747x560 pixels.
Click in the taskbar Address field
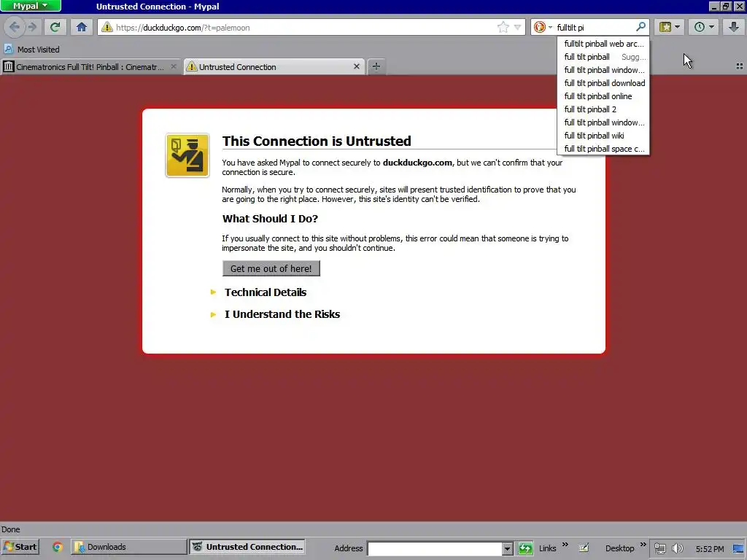click(x=435, y=548)
